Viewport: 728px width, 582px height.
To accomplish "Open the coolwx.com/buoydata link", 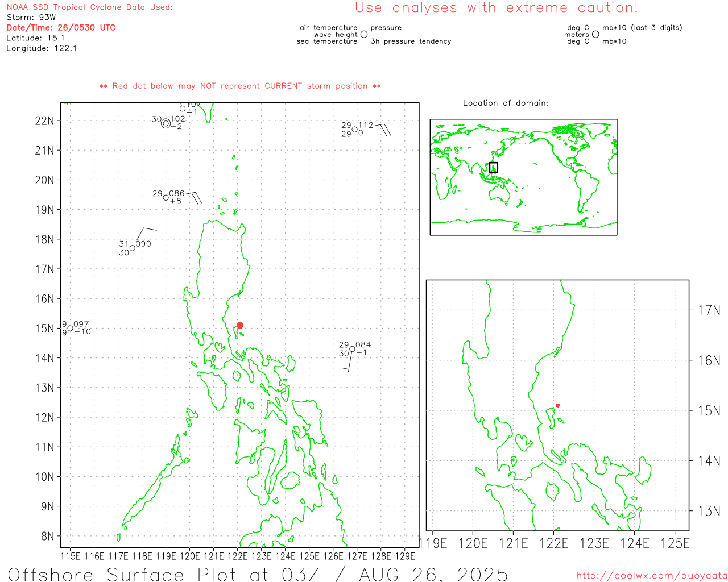I will 652,576.
